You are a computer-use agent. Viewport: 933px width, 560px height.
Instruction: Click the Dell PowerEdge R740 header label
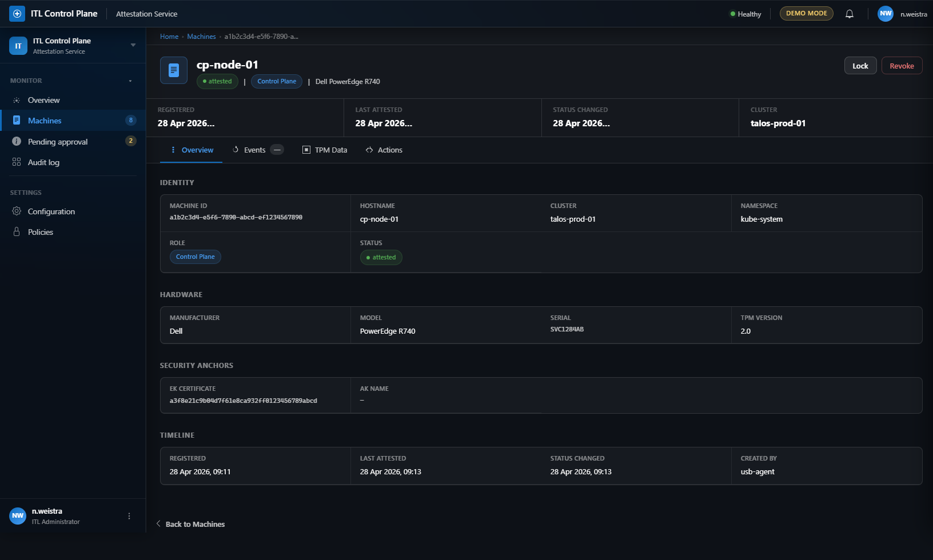[x=348, y=82]
